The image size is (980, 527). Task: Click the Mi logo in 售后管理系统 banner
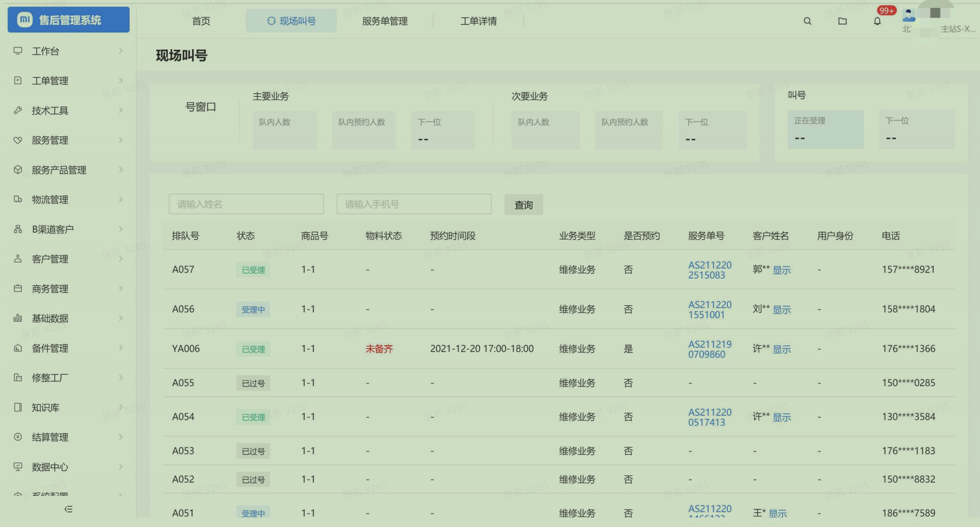click(x=25, y=19)
